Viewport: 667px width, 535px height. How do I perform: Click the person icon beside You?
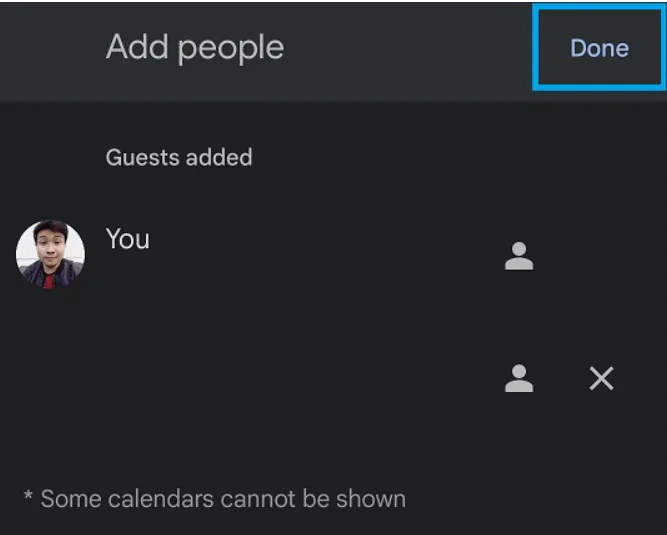pos(519,257)
